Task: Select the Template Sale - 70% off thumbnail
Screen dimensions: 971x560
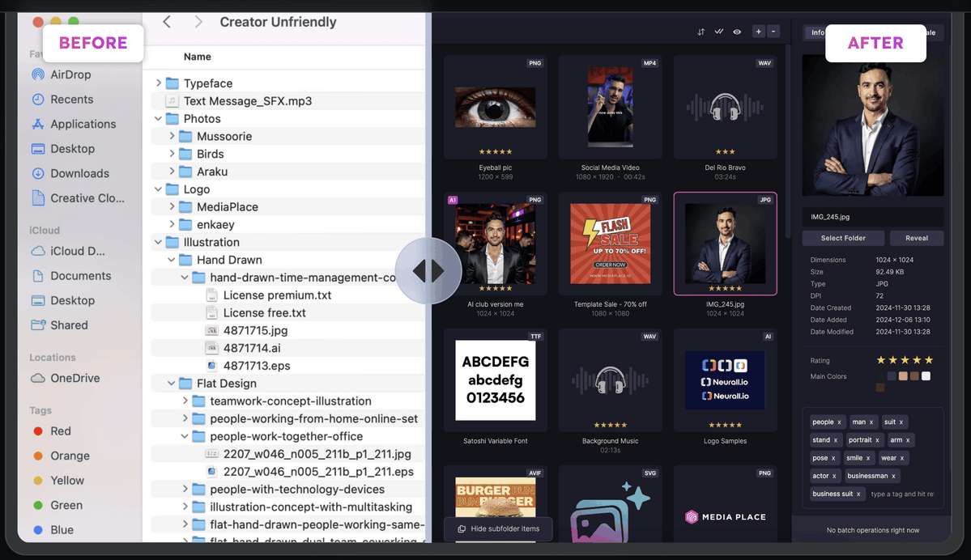Action: [x=610, y=244]
